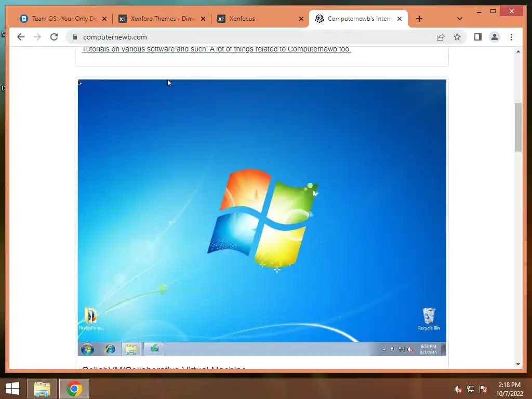Close the Team OS tab

point(104,19)
